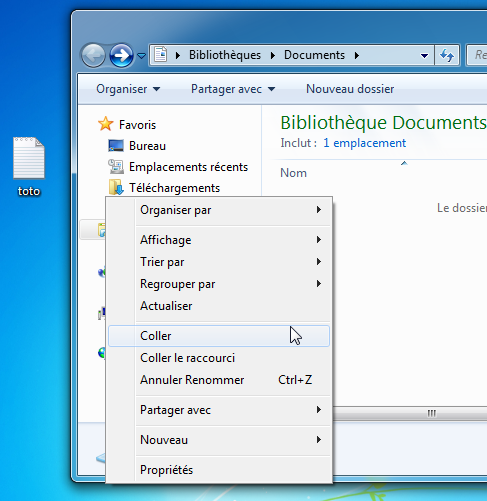The image size is (487, 501).
Task: Choose Coller from context menu
Action: pos(219,336)
